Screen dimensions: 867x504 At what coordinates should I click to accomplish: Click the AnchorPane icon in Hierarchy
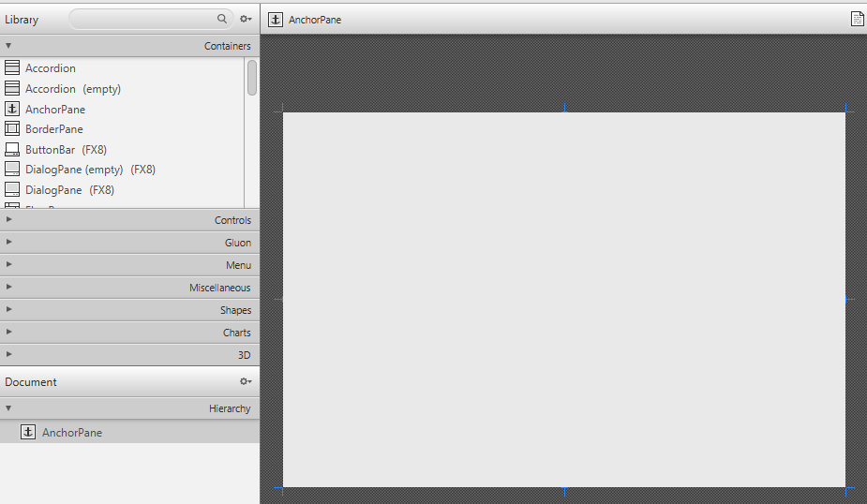[x=28, y=432]
